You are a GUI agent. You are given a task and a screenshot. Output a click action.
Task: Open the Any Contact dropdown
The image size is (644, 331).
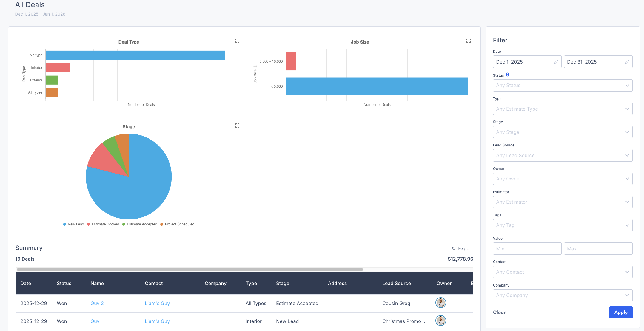563,272
